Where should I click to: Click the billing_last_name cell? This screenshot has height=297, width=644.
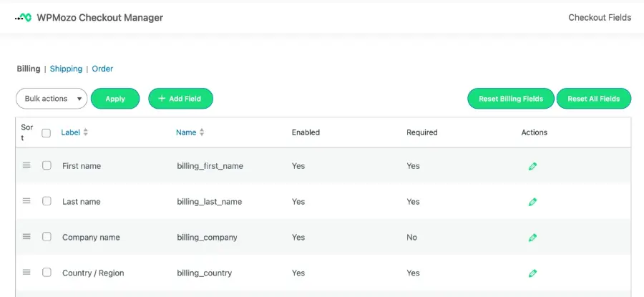coord(210,202)
